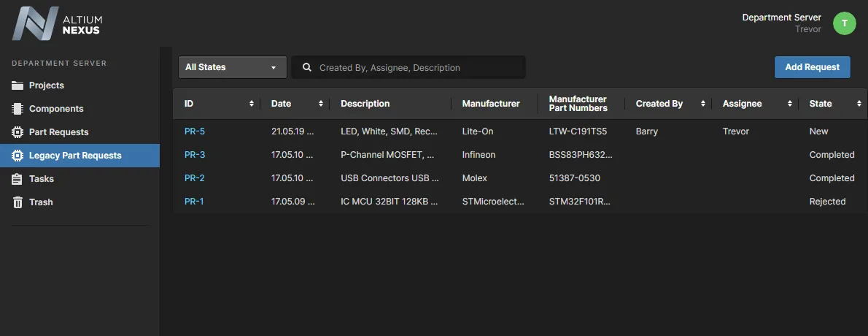Click the Altium Nexus logo
Image resolution: width=868 pixels, height=336 pixels.
pyautogui.click(x=57, y=23)
